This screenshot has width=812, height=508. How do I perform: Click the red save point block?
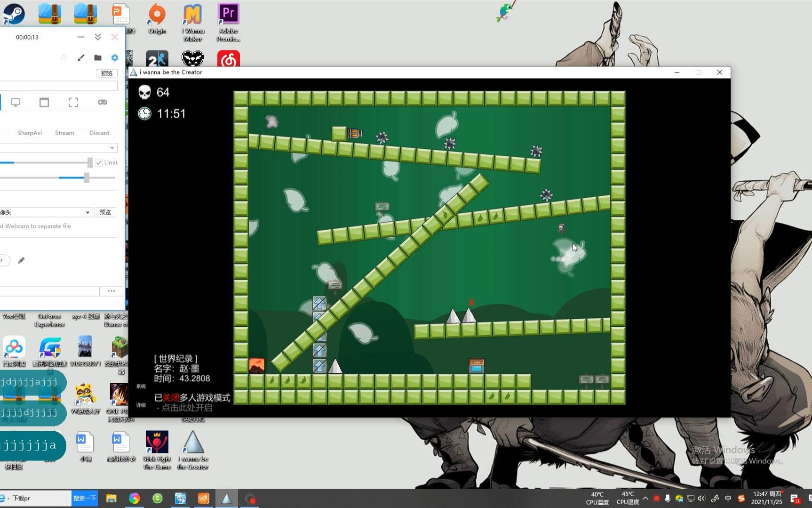tap(256, 366)
